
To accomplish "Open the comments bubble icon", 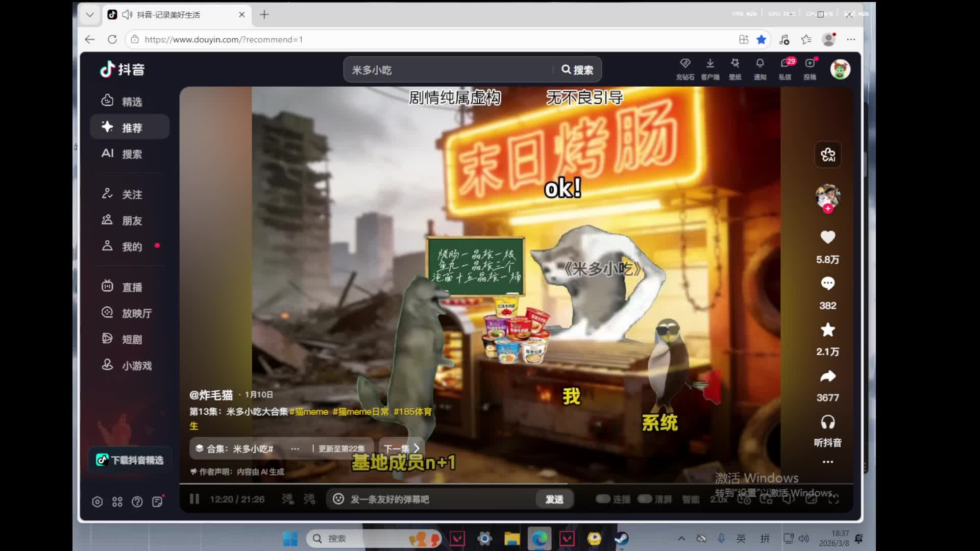I will (827, 284).
